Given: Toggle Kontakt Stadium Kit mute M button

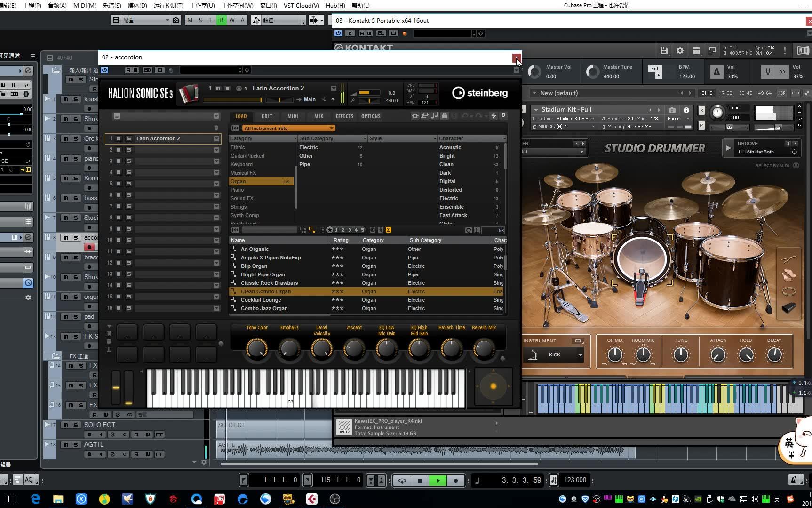Looking at the screenshot, I should [x=701, y=126].
